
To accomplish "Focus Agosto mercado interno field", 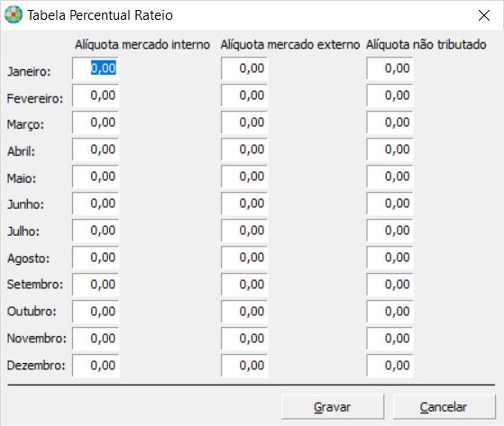I will 96,258.
